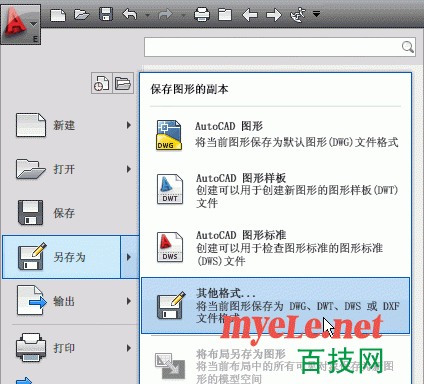Click the search magnifier icon
The height and width of the screenshot is (384, 424).
(x=408, y=47)
